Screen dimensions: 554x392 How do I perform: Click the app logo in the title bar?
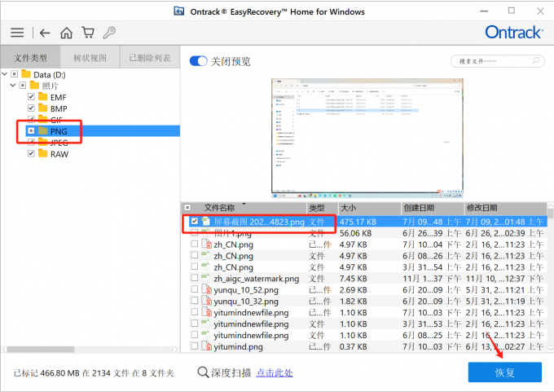tap(179, 11)
